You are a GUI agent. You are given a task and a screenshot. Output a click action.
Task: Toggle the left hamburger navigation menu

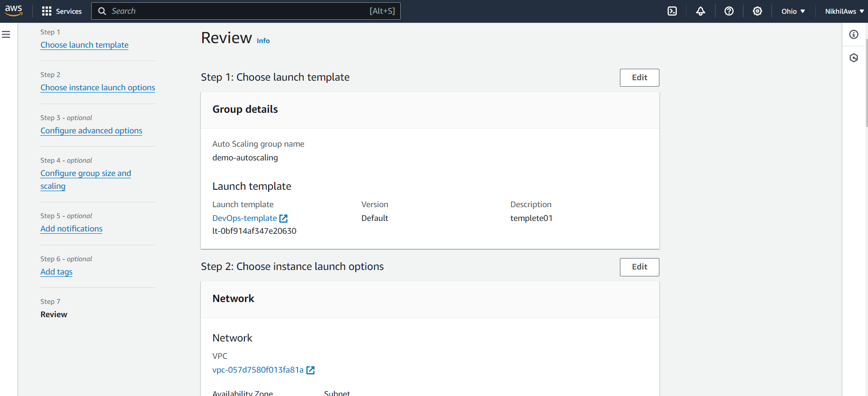pos(6,34)
